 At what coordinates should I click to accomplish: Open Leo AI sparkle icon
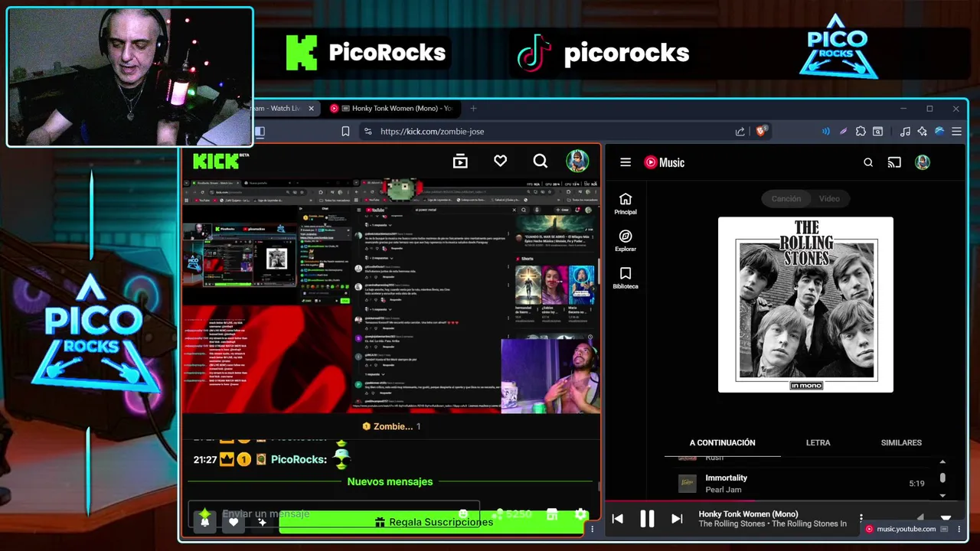pyautogui.click(x=922, y=132)
